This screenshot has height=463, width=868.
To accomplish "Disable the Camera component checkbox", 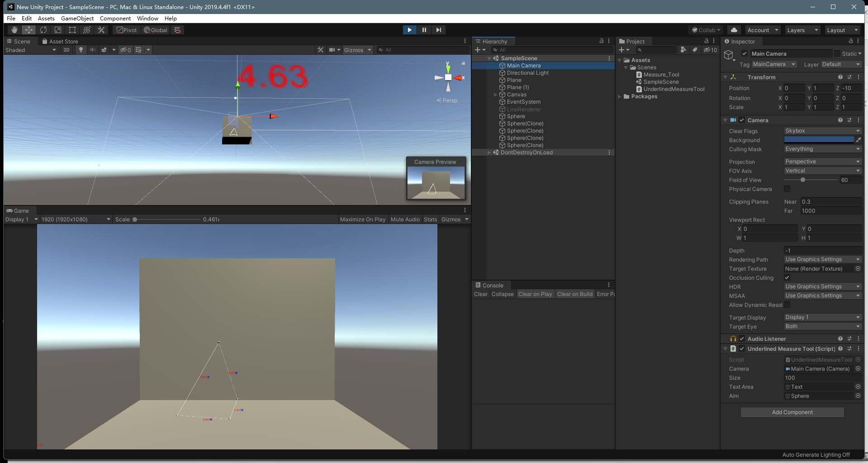I will 741,120.
